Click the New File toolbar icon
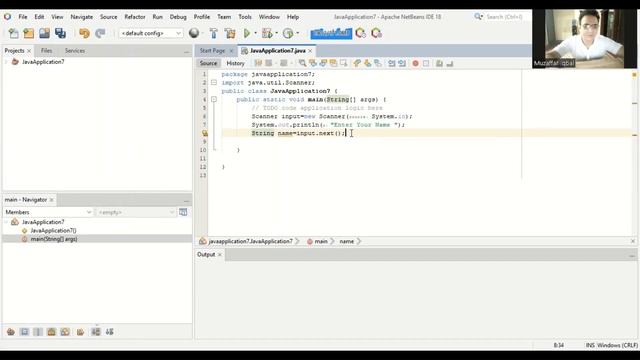Screen dimensions: 640x360 coord(13,33)
